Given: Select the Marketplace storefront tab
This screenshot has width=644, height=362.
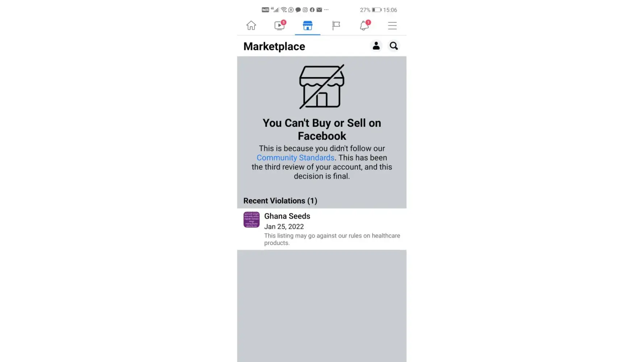Looking at the screenshot, I should click(x=308, y=25).
